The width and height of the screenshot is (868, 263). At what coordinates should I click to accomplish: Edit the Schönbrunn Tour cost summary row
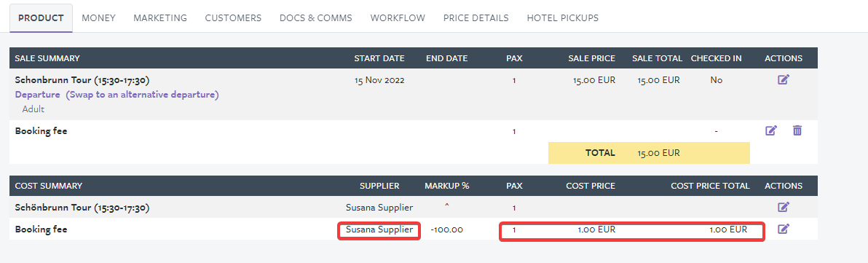(783, 207)
